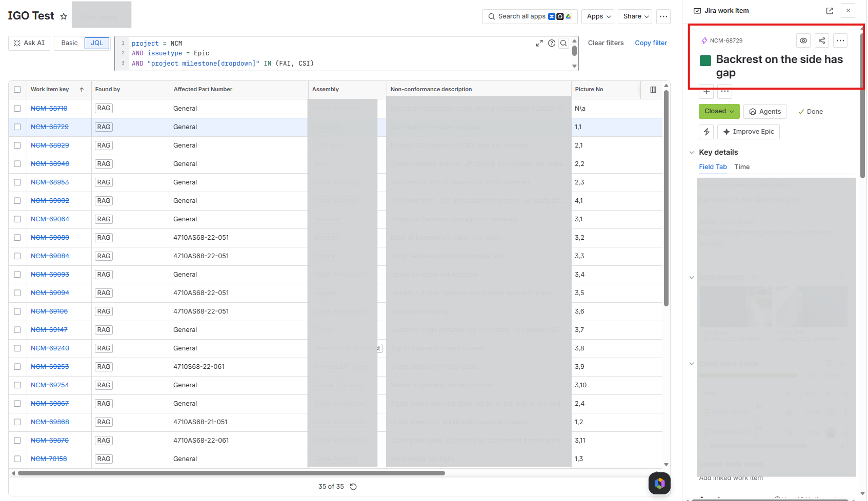Click the Copy filter link
The width and height of the screenshot is (868, 501).
coord(651,43)
